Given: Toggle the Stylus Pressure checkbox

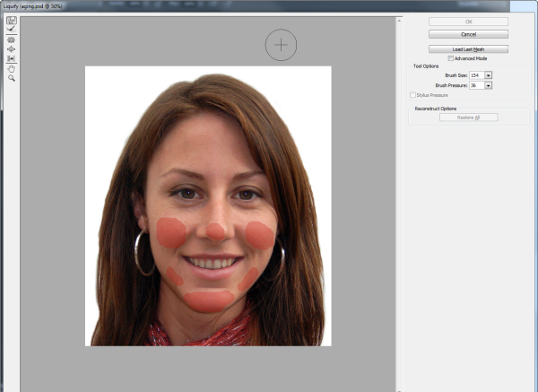Looking at the screenshot, I should point(412,94).
